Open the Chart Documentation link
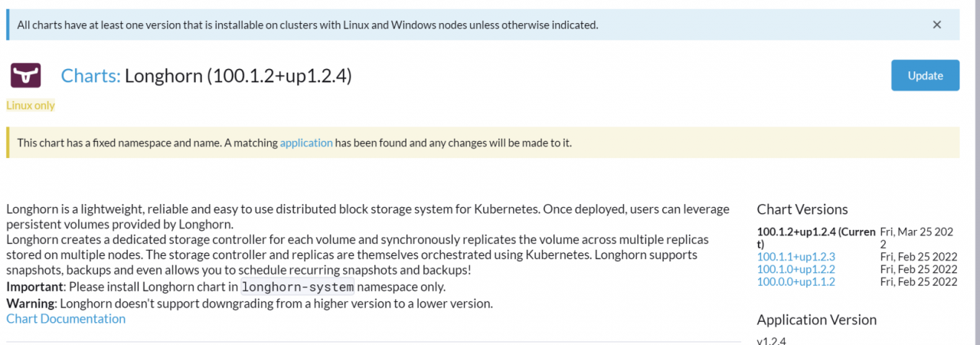This screenshot has height=345, width=980. (x=66, y=319)
